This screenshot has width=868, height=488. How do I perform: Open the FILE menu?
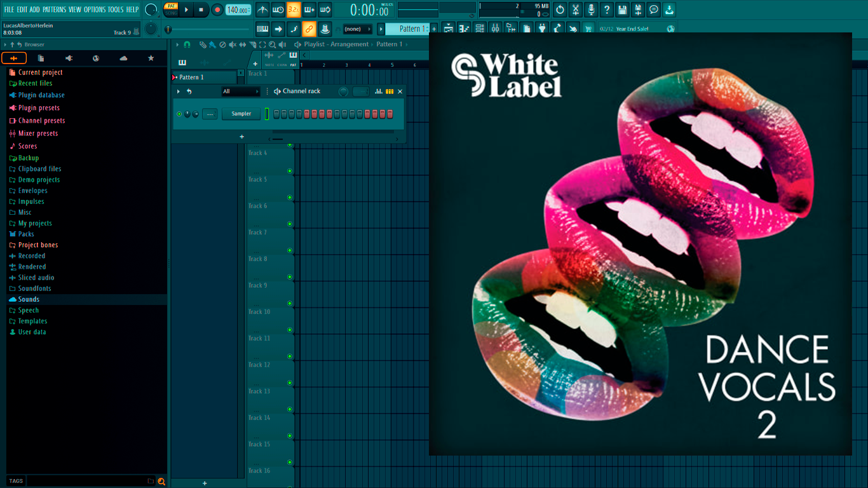9,10
